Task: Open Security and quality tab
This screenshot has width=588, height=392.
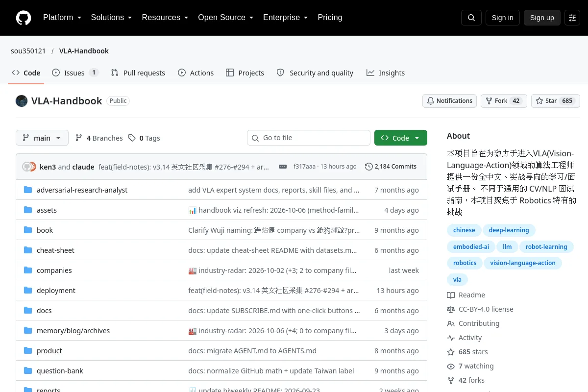Action: point(315,73)
